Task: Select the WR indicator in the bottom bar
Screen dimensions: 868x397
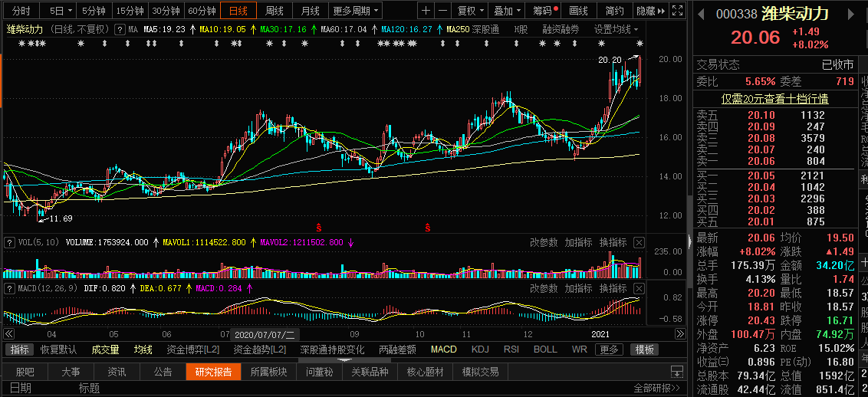Action: [579, 349]
